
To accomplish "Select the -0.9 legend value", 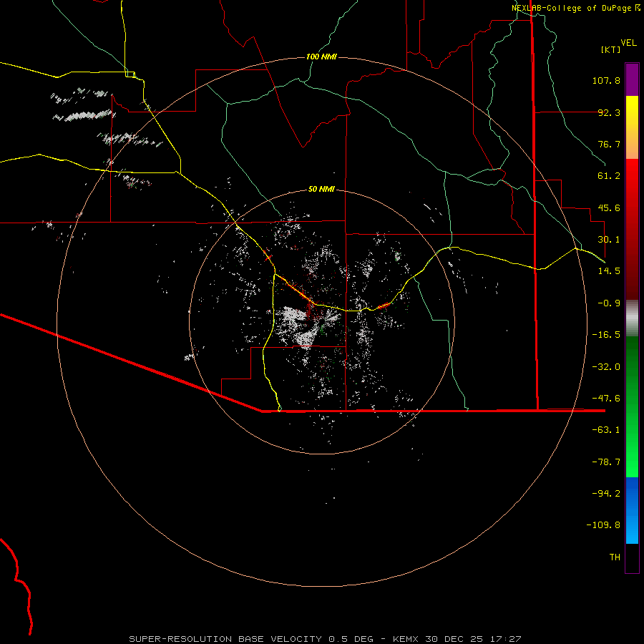I will [x=609, y=303].
